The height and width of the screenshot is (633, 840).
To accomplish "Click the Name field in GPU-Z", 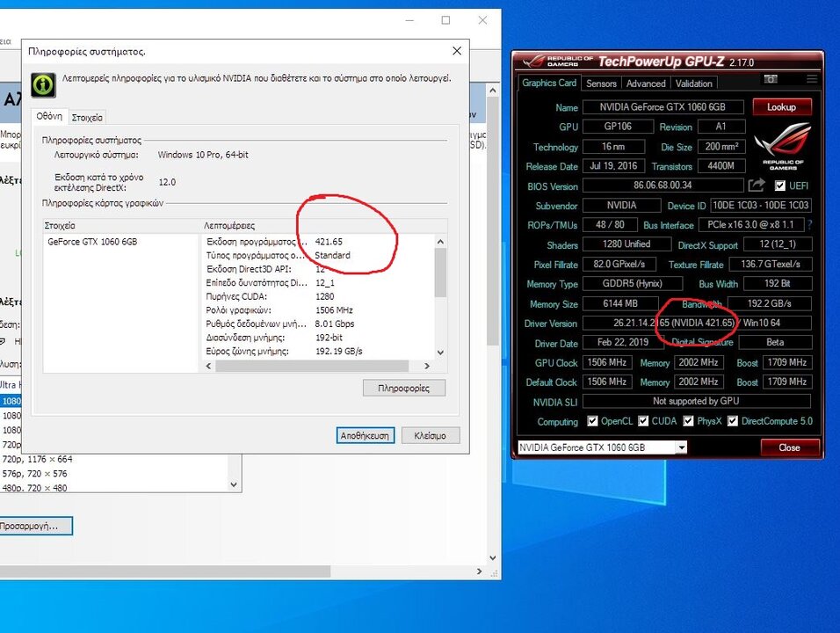I will pos(663,106).
